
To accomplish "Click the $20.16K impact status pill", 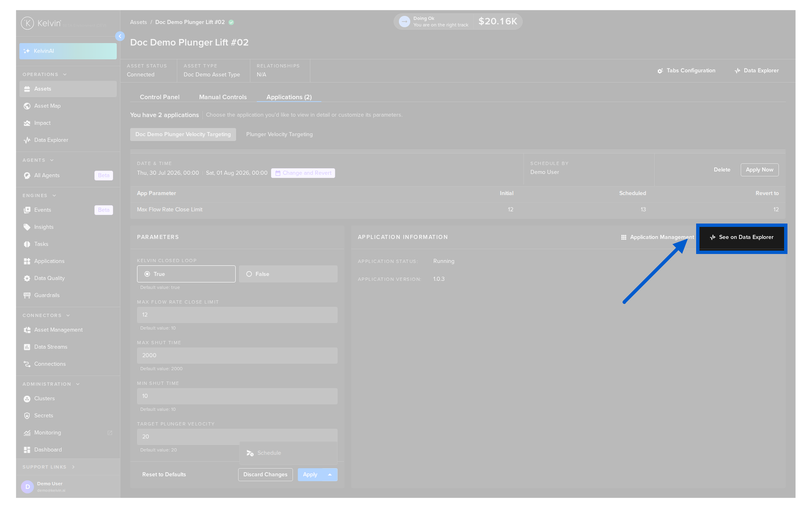I will pos(458,22).
